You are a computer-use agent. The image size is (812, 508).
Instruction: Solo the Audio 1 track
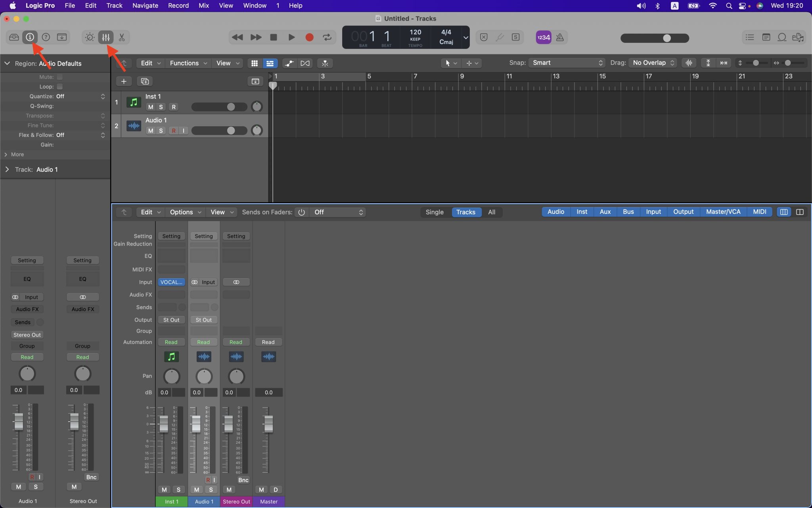pos(161,131)
